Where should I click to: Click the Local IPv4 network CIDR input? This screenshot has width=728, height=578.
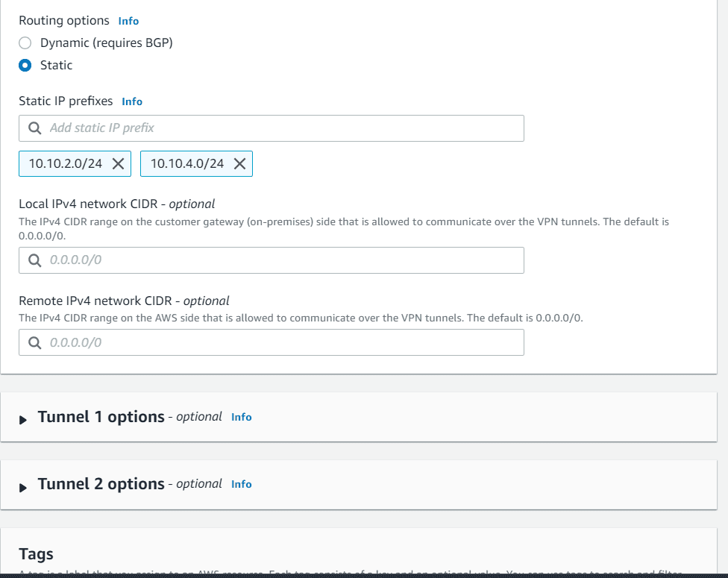272,260
